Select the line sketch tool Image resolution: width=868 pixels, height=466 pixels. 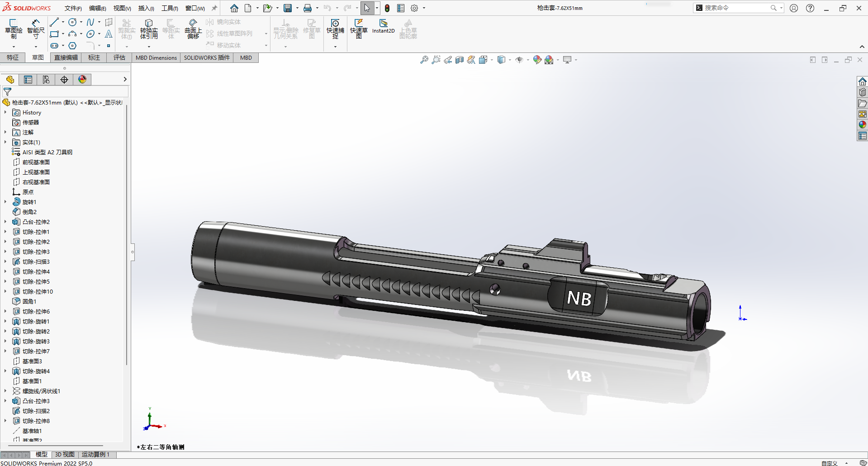[54, 22]
